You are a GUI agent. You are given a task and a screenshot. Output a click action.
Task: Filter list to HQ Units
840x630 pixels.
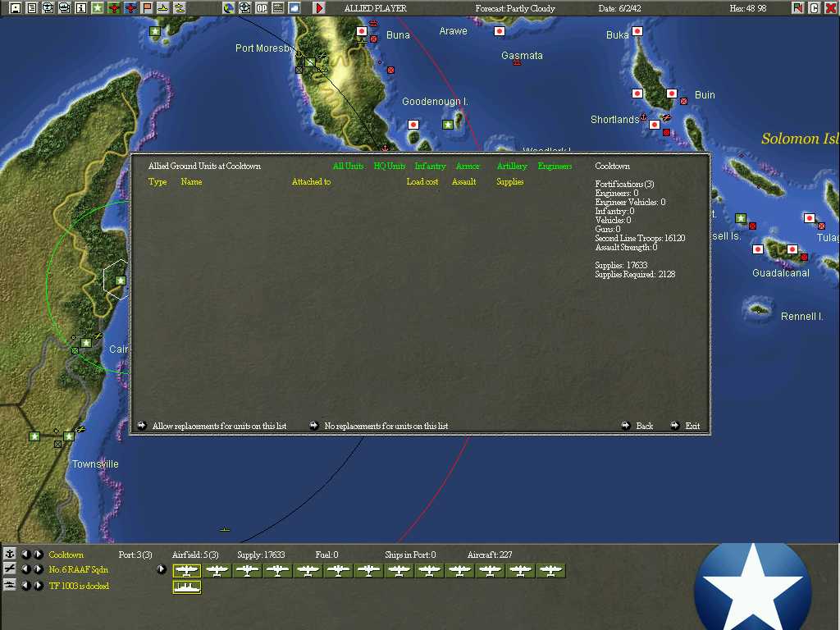(x=390, y=166)
